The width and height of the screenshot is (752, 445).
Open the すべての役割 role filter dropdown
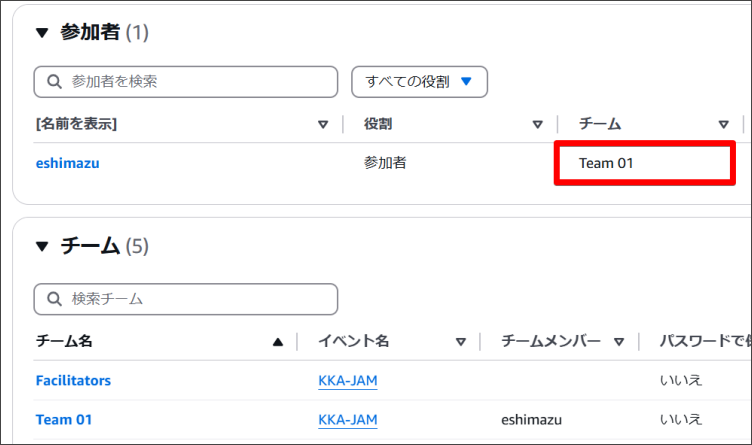(x=419, y=82)
